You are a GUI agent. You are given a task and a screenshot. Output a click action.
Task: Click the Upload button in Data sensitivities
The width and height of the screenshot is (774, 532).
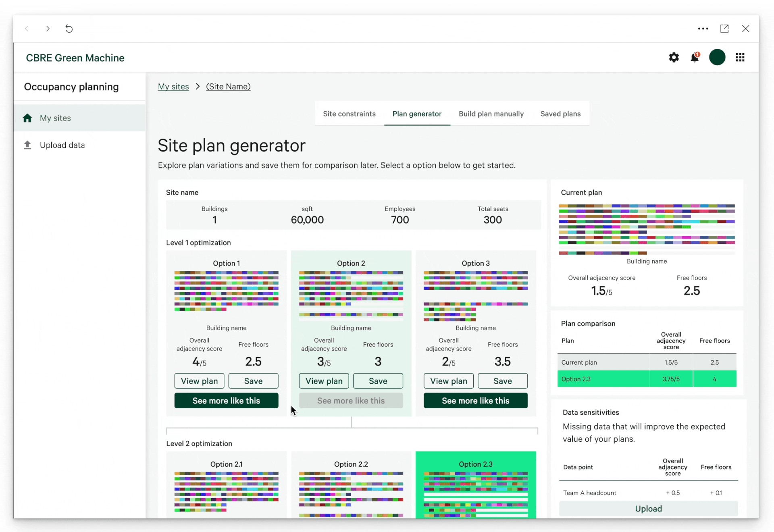[648, 509]
